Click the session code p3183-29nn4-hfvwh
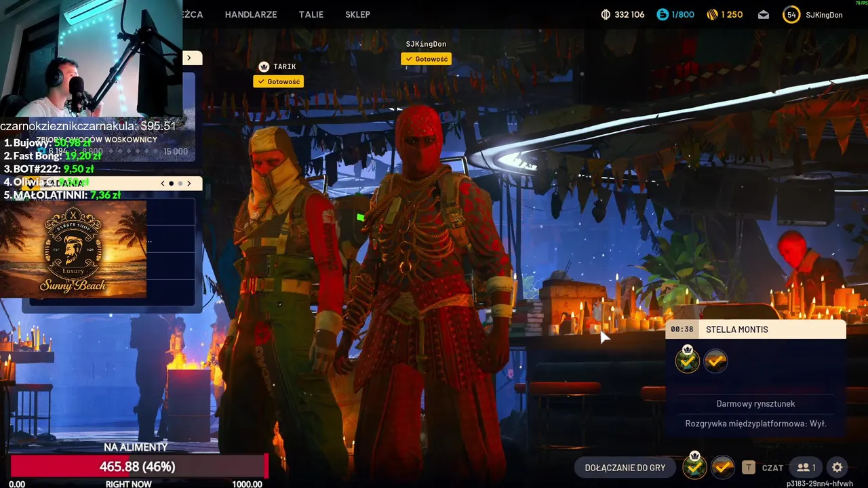 [x=820, y=483]
